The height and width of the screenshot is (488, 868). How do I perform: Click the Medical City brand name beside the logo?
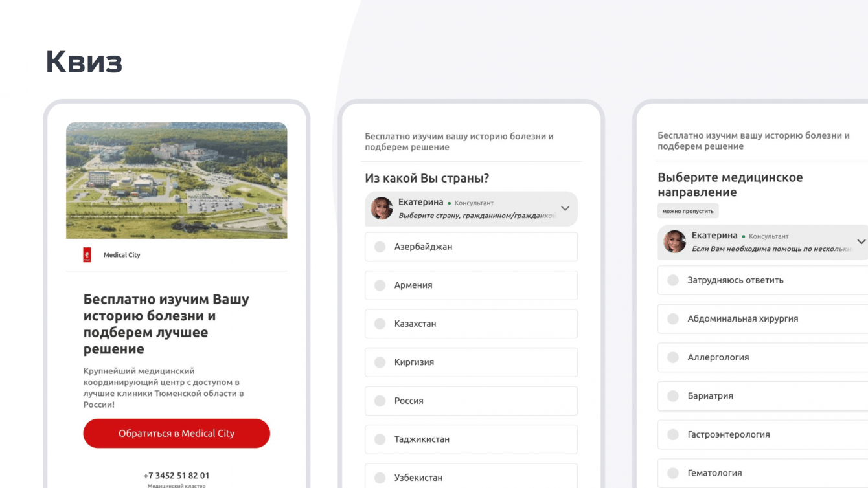pyautogui.click(x=122, y=255)
